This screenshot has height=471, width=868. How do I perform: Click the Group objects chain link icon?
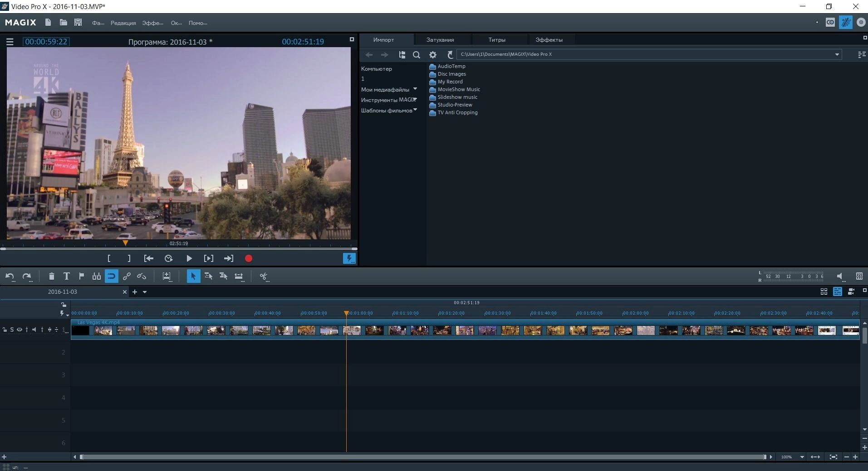pyautogui.click(x=127, y=276)
